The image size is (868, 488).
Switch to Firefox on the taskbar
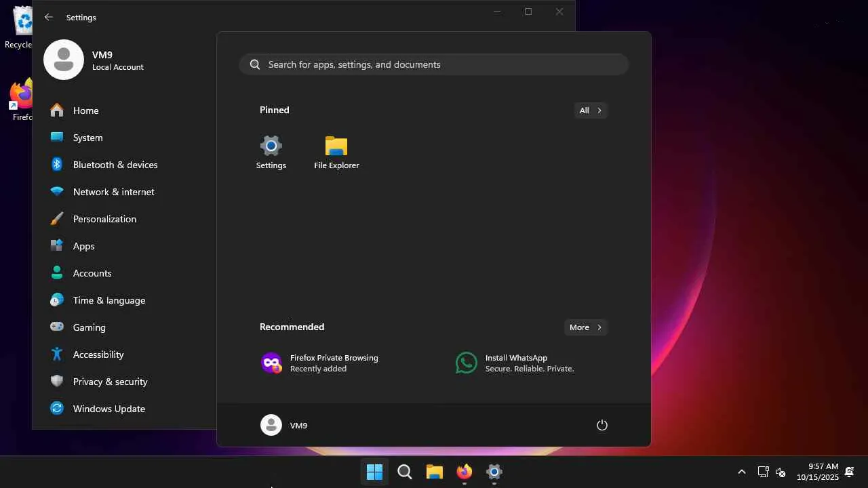pos(465,472)
